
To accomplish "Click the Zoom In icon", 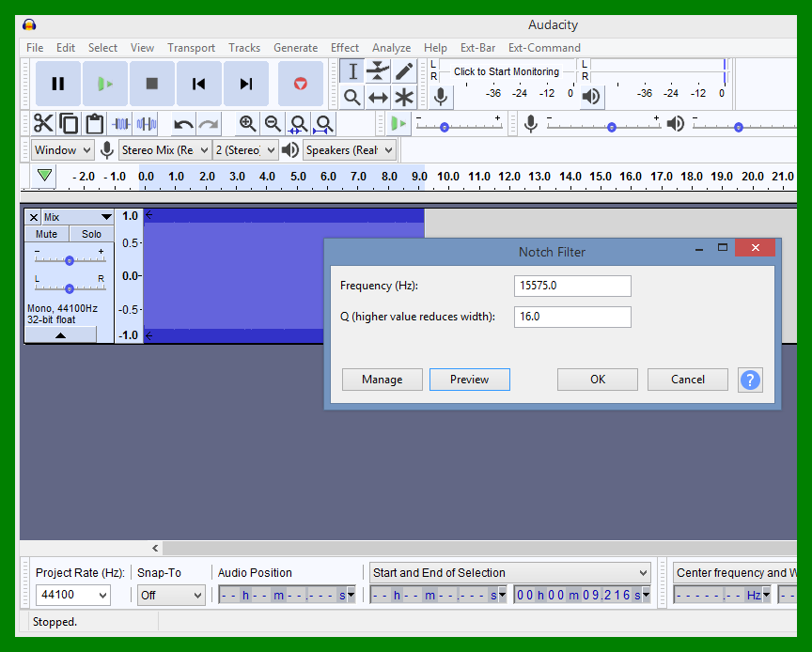I will point(247,124).
